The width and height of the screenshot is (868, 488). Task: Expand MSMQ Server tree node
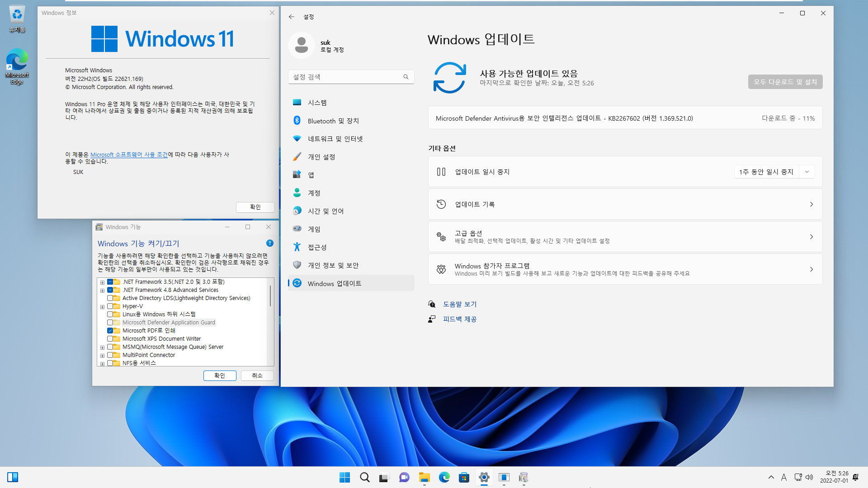point(102,347)
